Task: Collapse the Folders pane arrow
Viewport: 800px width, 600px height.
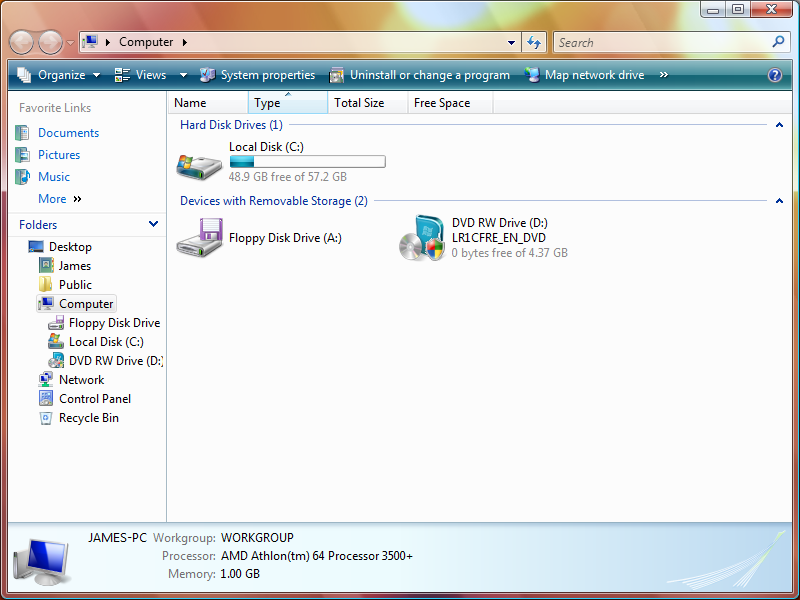Action: coord(153,224)
